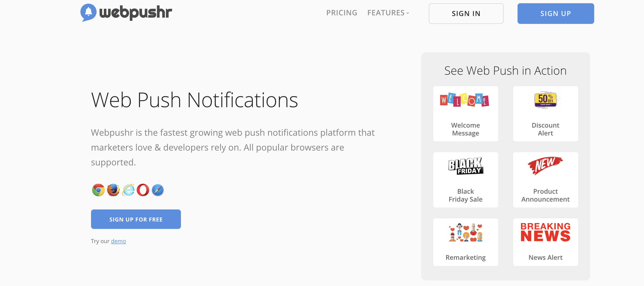Click the 50% OFF discount badge

pos(546,100)
